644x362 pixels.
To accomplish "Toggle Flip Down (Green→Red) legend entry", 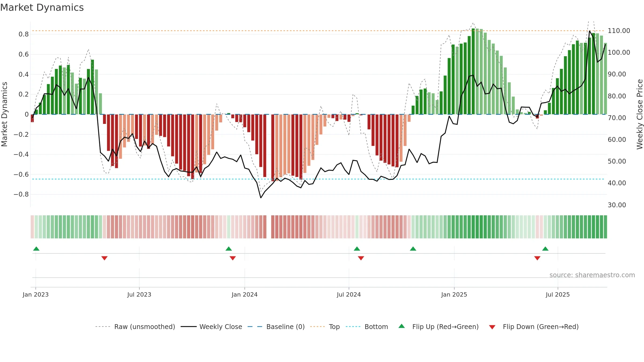I will click(533, 327).
